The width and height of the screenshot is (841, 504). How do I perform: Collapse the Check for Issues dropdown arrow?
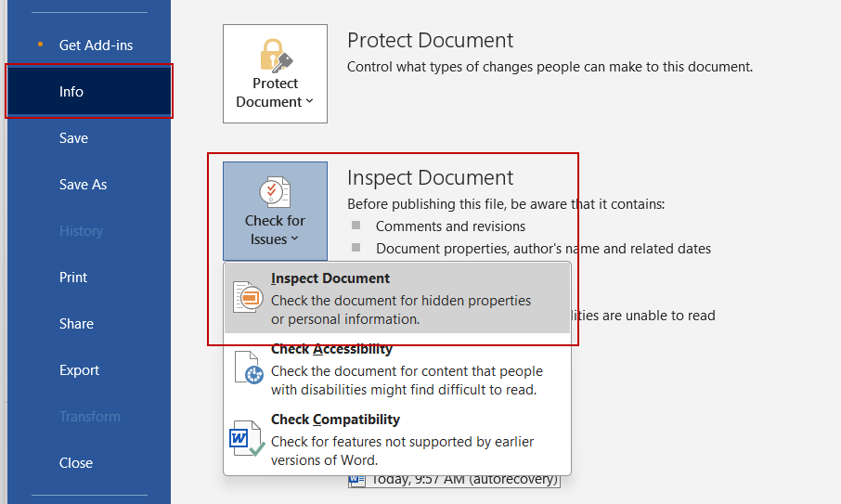(x=295, y=239)
